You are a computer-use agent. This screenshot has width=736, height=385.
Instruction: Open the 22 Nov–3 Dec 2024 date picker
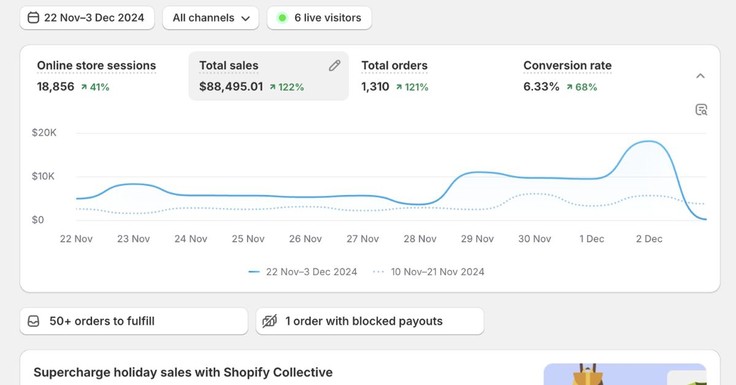[87, 18]
